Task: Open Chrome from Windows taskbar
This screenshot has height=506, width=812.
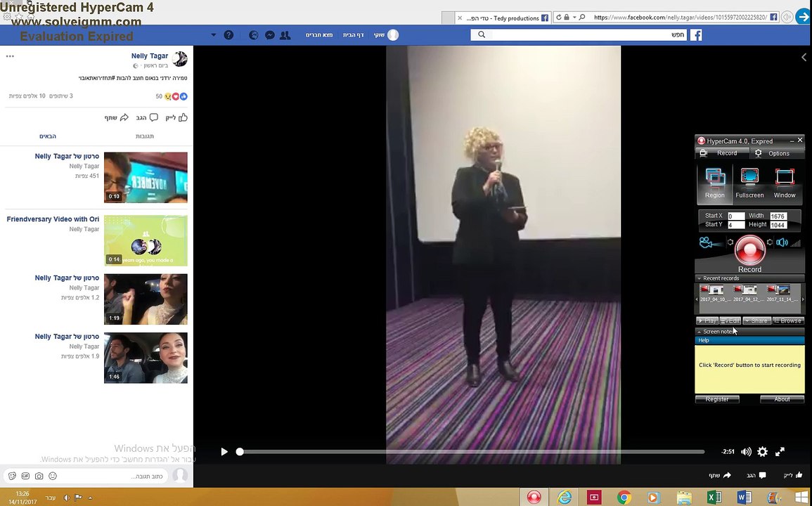Action: 624,497
